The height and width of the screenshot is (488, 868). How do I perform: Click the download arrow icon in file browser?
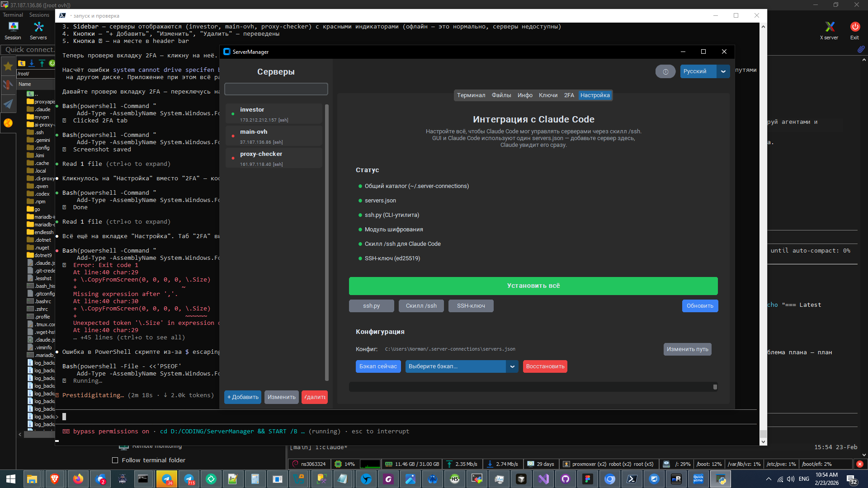[32, 63]
